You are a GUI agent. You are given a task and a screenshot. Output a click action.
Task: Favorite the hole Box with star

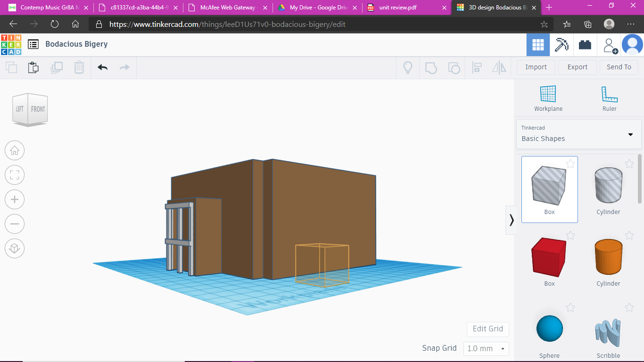(x=570, y=164)
